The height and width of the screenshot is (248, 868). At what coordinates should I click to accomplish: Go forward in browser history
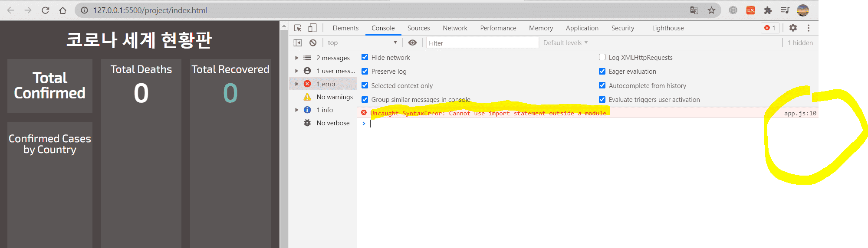click(28, 10)
